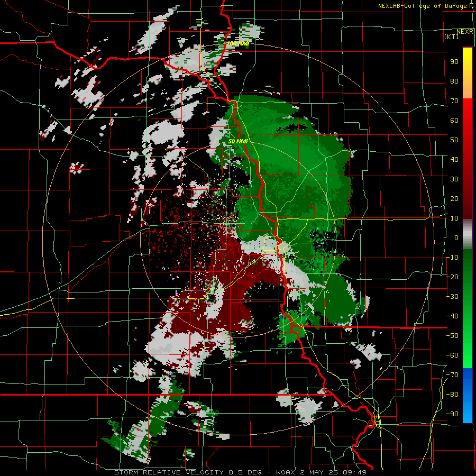
Task: Select the 0 value on velocity scale
Action: [x=456, y=237]
